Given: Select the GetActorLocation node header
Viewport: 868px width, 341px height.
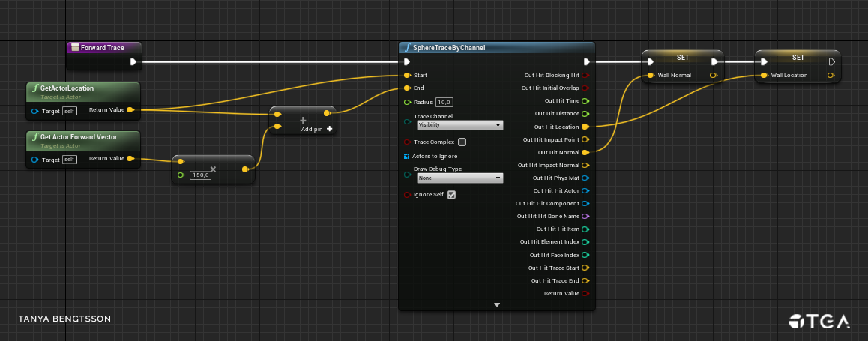Looking at the screenshot, I should [83, 91].
